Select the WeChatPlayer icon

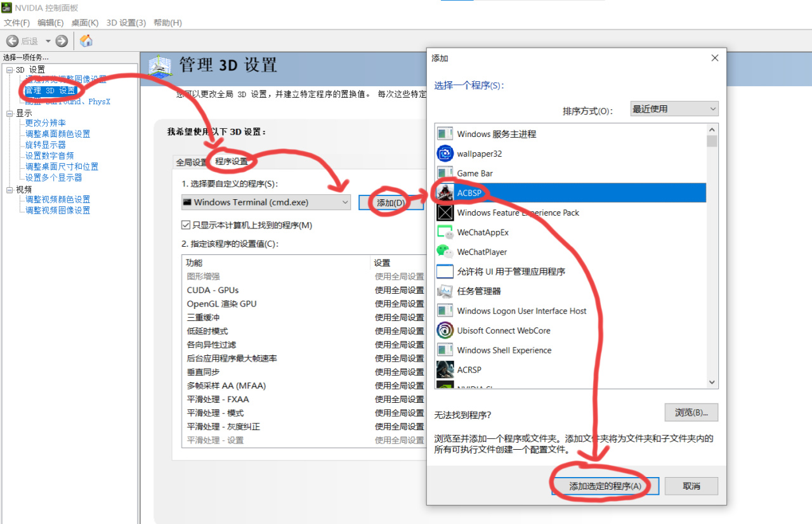click(445, 252)
